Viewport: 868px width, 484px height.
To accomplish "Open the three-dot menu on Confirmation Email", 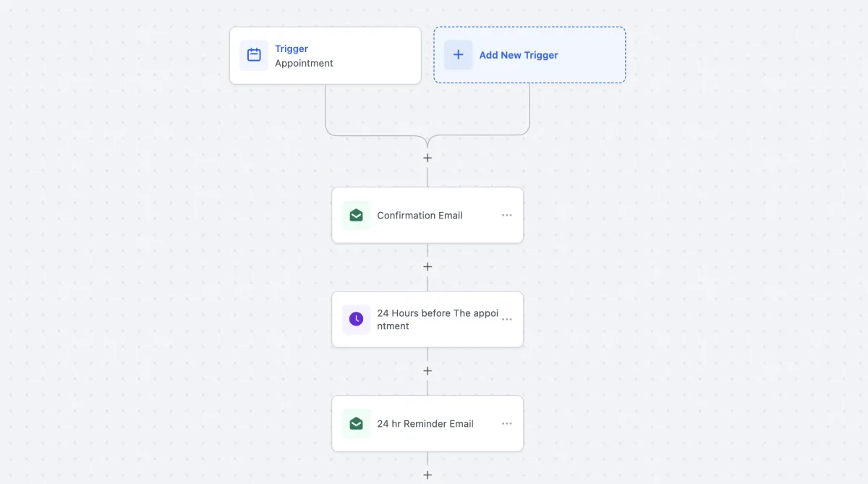I will pos(507,216).
